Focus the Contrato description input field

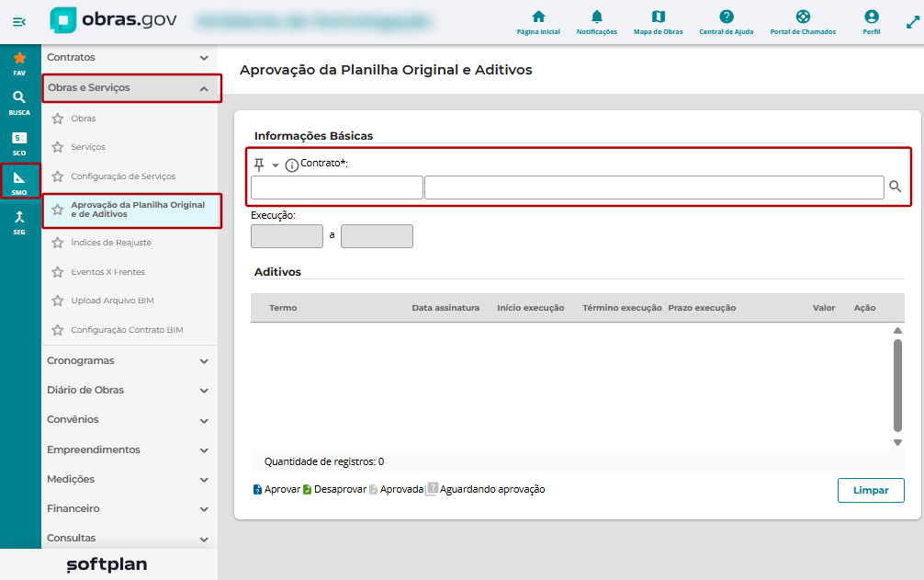pos(654,188)
